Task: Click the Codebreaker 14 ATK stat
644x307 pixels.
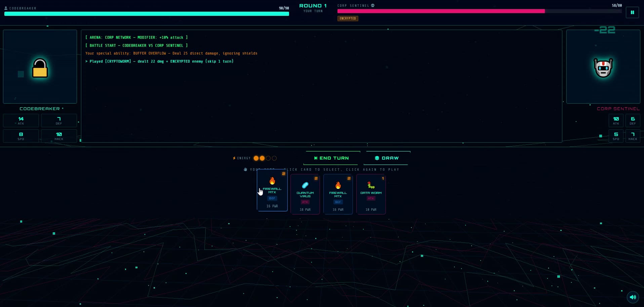Action: 21,121
